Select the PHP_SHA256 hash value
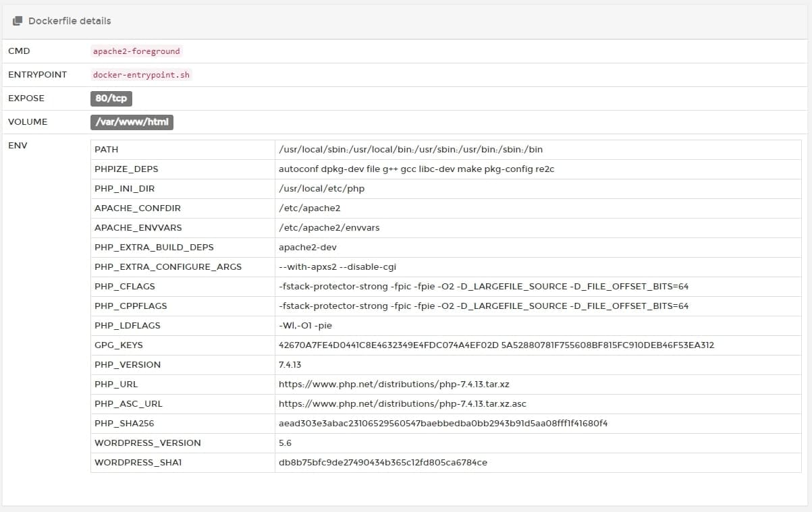Viewport: 812px width, 512px height. pyautogui.click(x=443, y=423)
